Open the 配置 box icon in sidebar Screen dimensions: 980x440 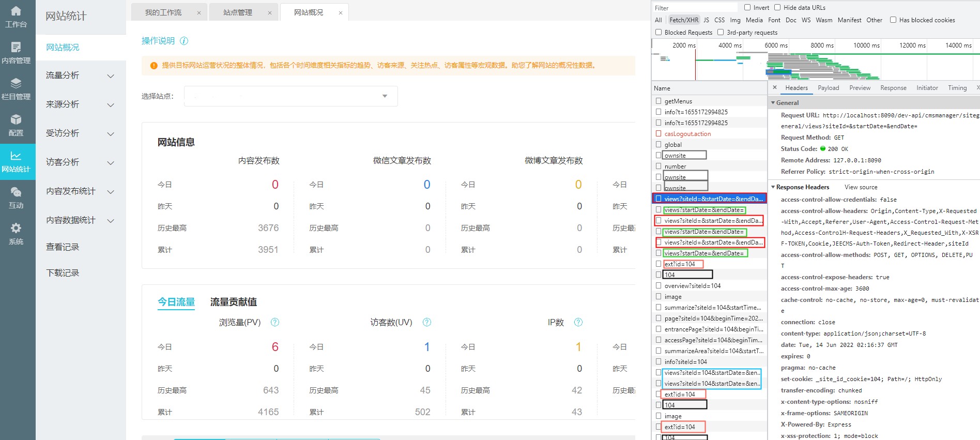[16, 120]
